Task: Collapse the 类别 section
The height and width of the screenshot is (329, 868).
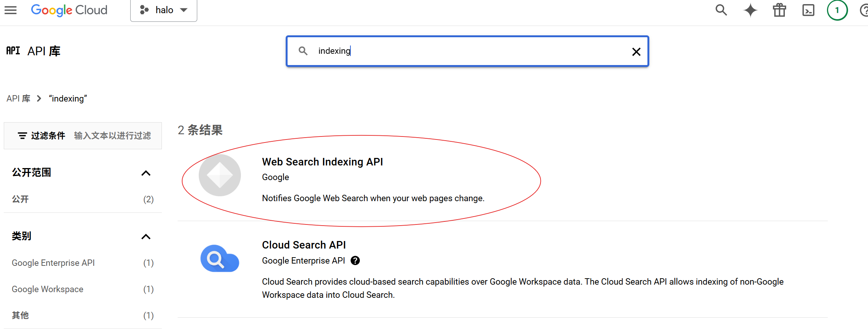Action: tap(146, 237)
